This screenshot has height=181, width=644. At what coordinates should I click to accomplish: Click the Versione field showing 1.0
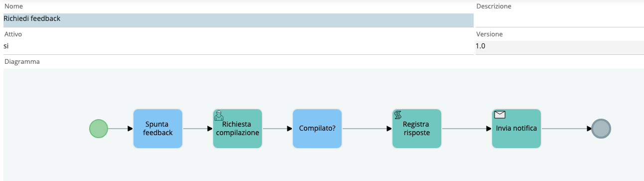[x=560, y=47]
